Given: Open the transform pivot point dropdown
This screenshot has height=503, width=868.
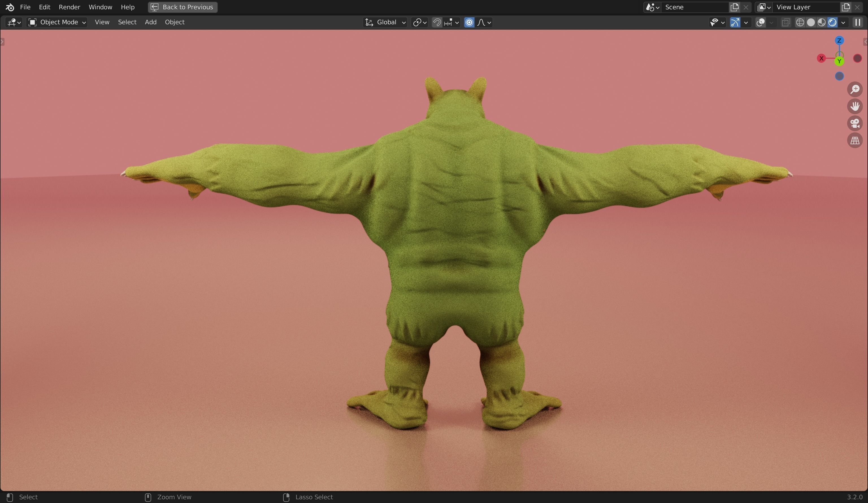Looking at the screenshot, I should 420,22.
